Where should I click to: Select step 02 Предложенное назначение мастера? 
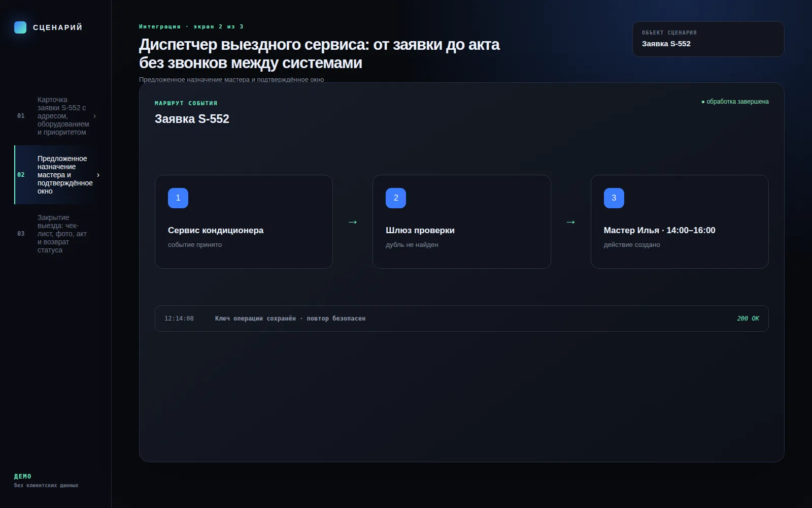(56, 175)
